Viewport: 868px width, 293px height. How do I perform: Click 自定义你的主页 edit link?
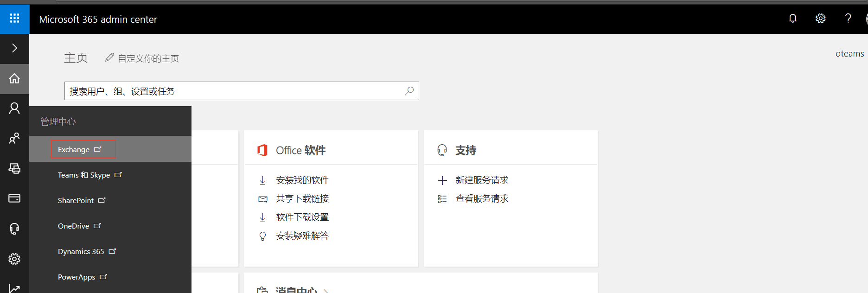142,58
